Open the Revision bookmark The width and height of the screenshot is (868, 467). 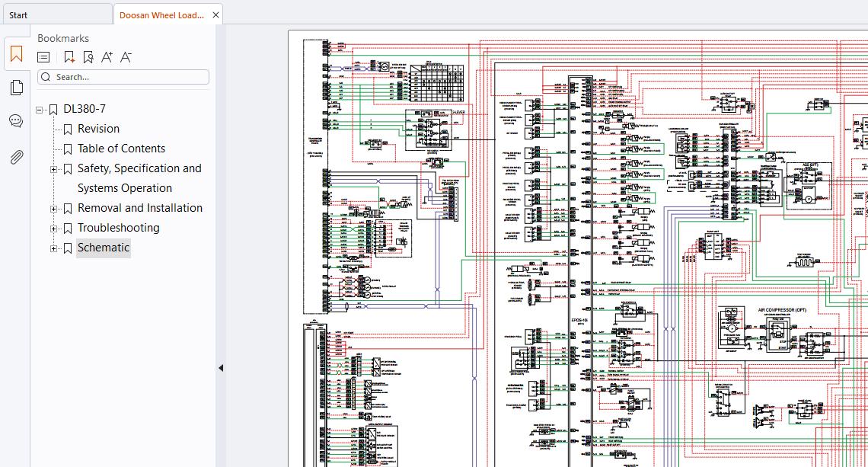click(x=98, y=129)
